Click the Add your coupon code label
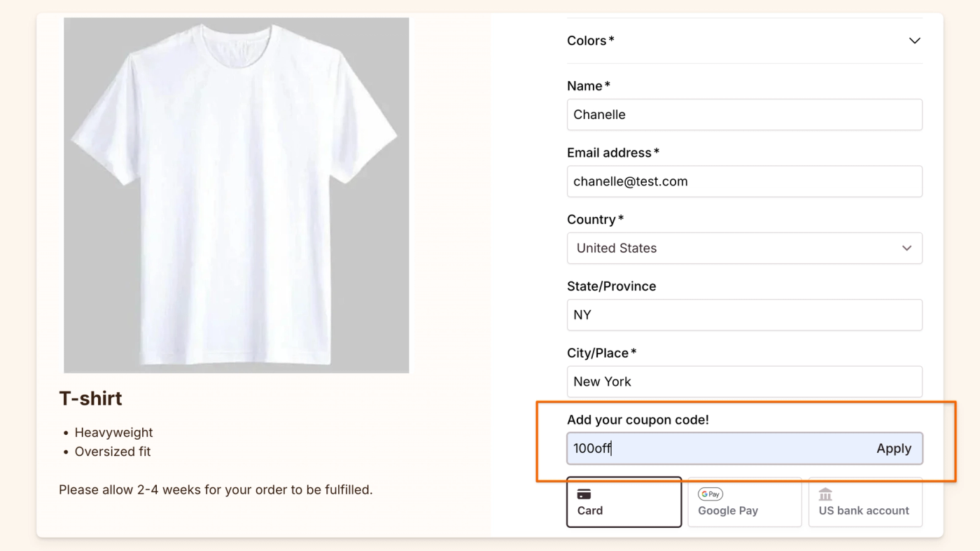This screenshot has height=551, width=980. point(638,420)
